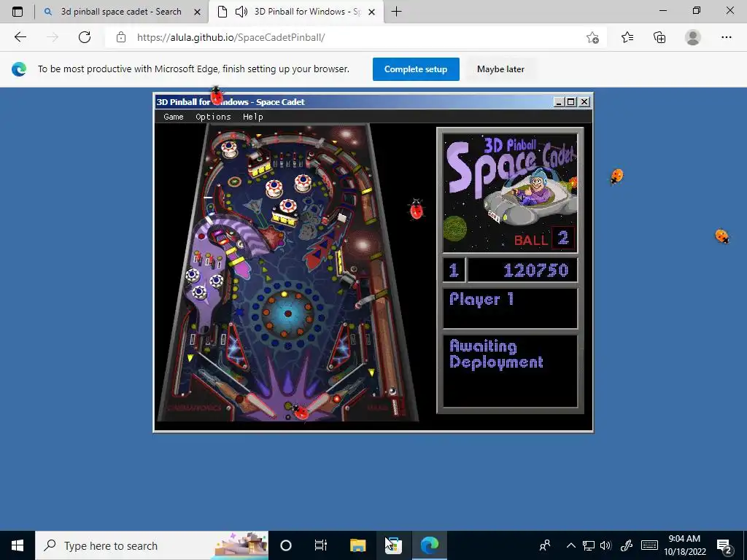Open Collections in Edge

click(659, 37)
